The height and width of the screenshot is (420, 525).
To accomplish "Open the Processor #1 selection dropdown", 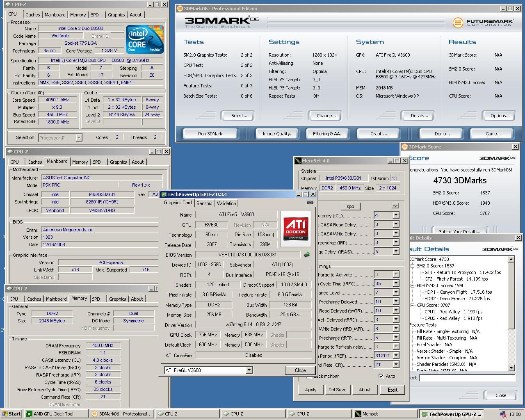I will [x=79, y=138].
